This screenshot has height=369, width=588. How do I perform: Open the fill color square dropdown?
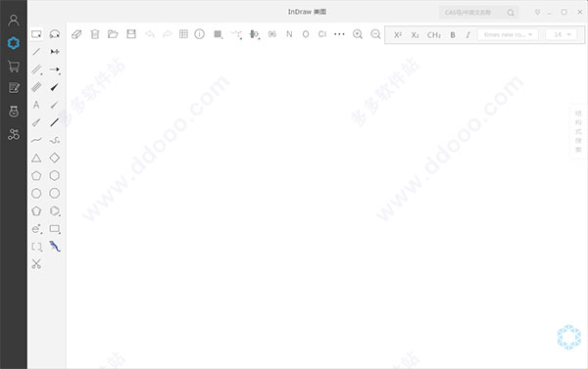point(218,34)
